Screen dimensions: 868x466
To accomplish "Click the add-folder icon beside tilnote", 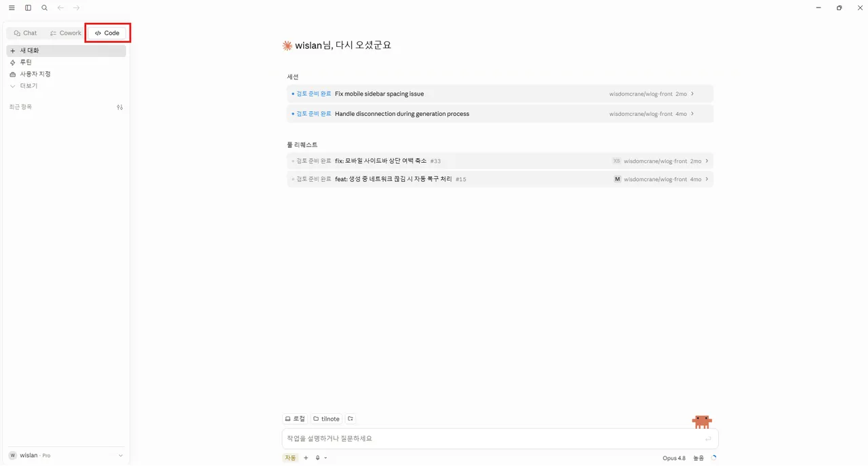I will (x=351, y=419).
